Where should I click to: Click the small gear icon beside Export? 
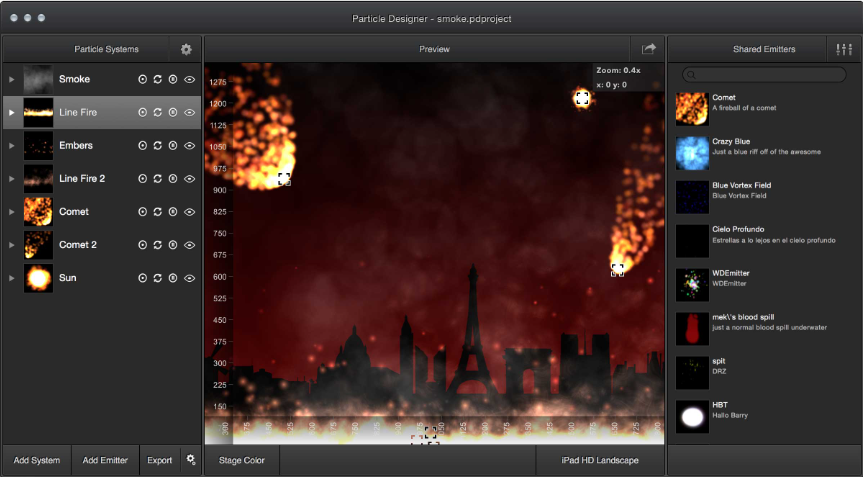click(x=190, y=459)
